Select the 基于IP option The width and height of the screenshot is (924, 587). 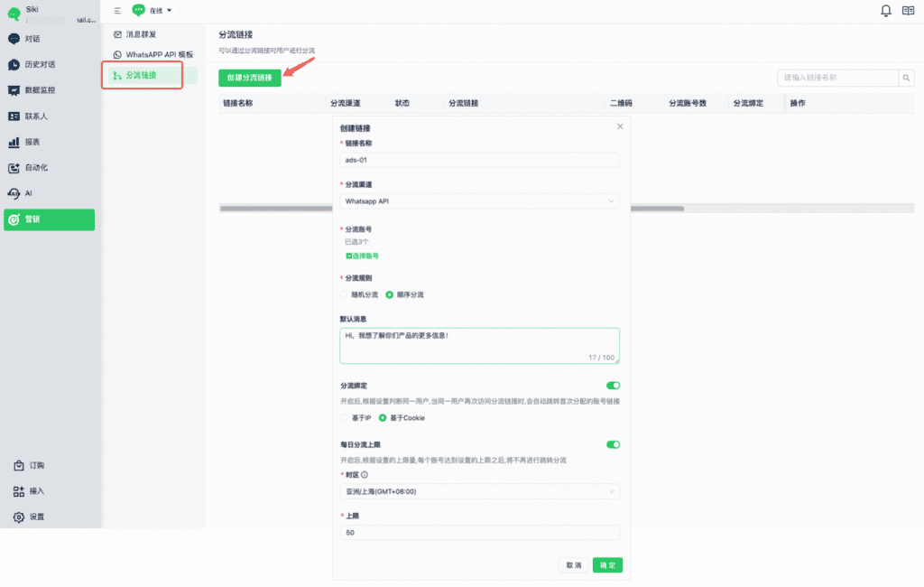coord(344,417)
